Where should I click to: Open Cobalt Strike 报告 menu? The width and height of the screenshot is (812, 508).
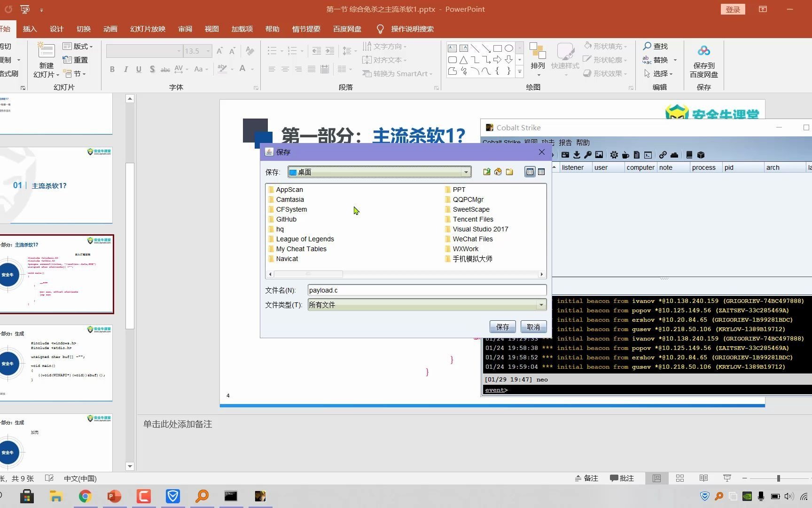pos(565,143)
